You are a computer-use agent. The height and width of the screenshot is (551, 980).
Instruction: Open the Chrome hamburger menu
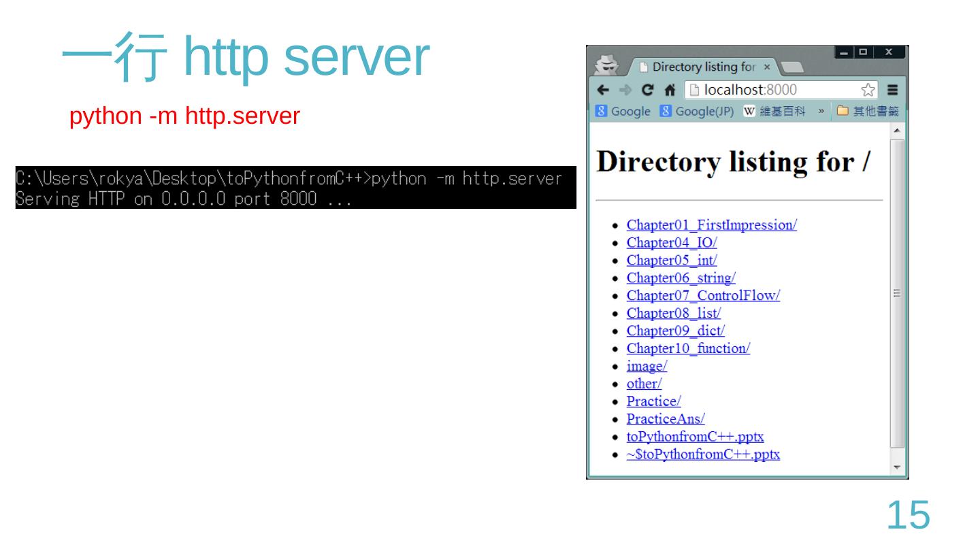tap(892, 90)
